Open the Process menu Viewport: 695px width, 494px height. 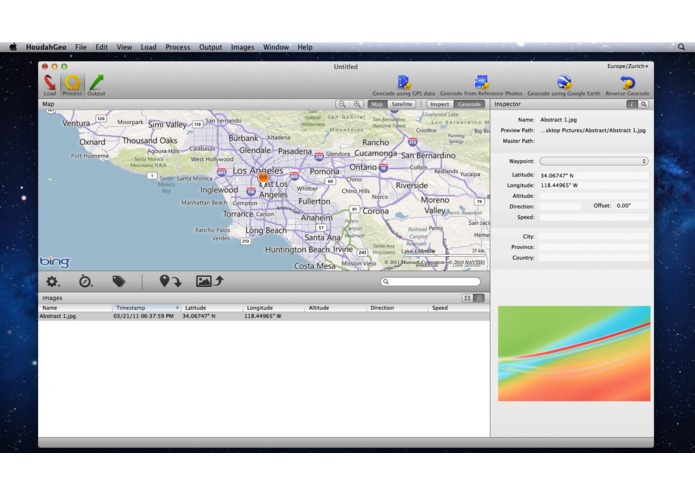pyautogui.click(x=178, y=47)
